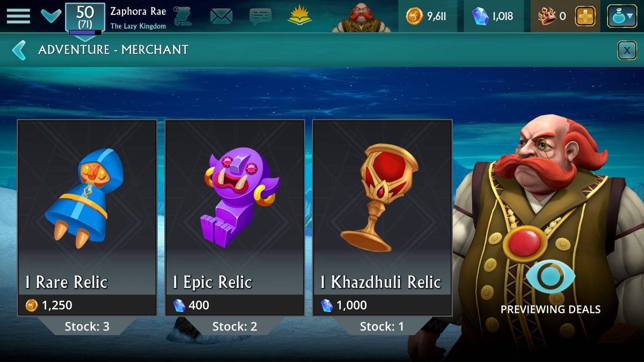Expand the potion dropdown menu
The width and height of the screenshot is (644, 362).
pos(622,16)
